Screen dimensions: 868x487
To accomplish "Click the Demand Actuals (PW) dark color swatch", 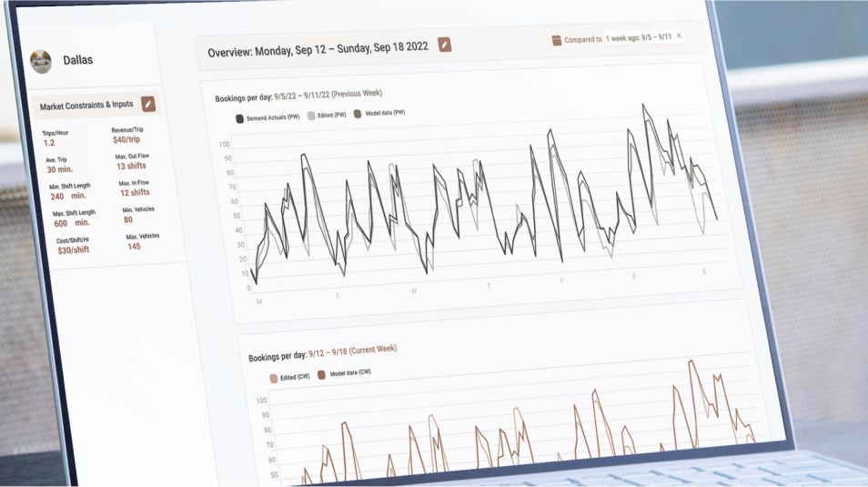I will click(x=240, y=118).
